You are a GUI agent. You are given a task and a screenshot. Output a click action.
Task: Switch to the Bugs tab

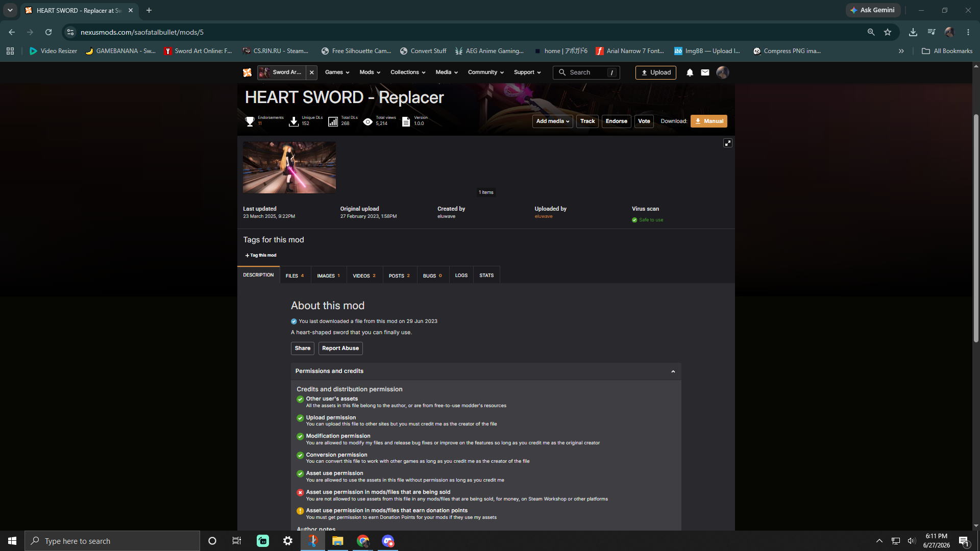[x=432, y=275]
